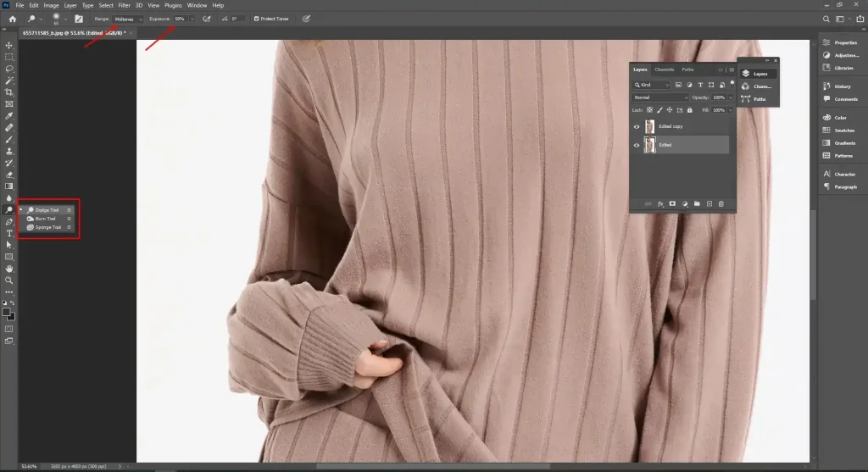Click the foreground color swatch
The width and height of the screenshot is (868, 472).
tap(6, 312)
